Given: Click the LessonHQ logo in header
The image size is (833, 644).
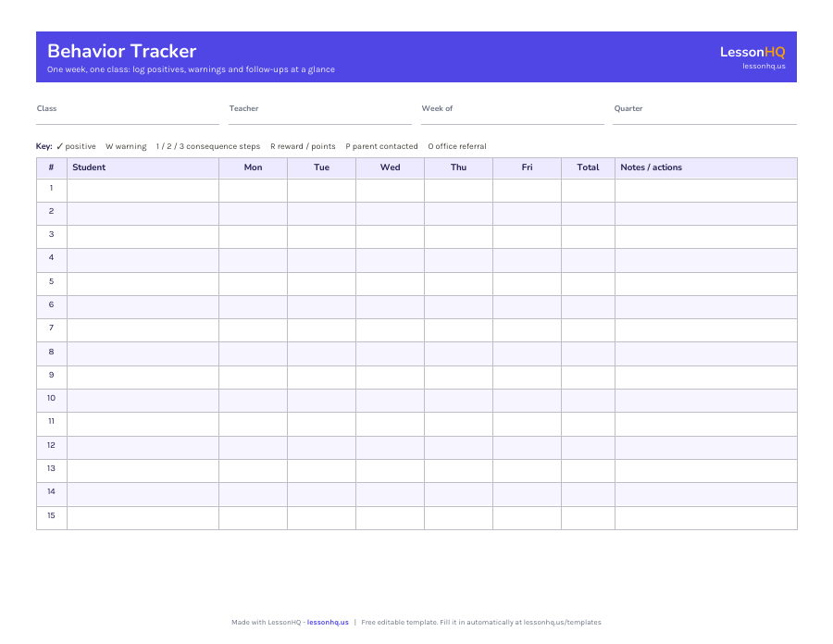Looking at the screenshot, I should (752, 52).
